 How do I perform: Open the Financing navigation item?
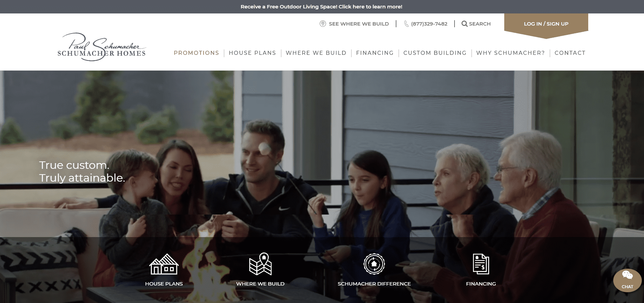coord(375,53)
